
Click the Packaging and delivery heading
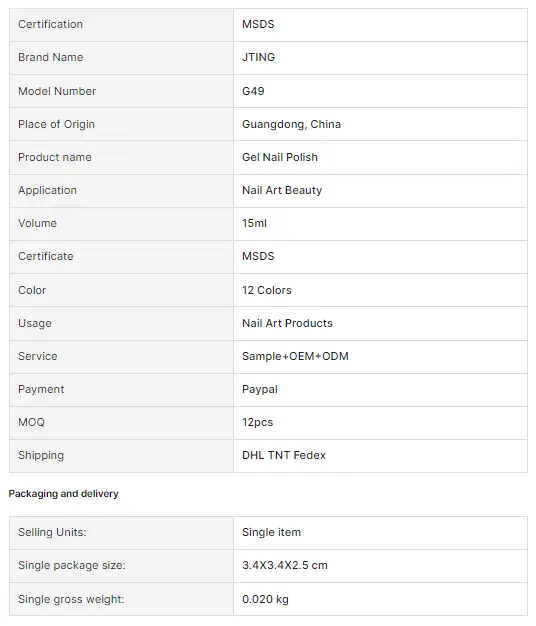point(63,494)
